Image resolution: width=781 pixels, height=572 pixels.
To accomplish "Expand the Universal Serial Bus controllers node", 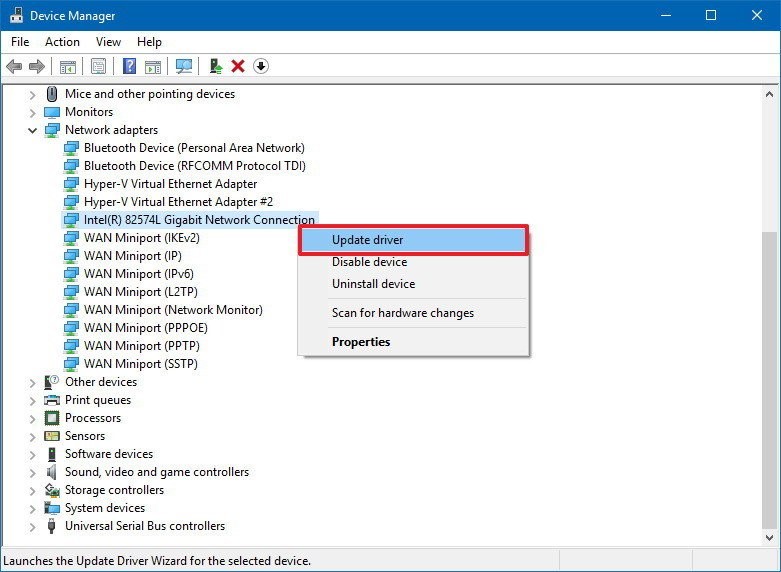I will (33, 526).
